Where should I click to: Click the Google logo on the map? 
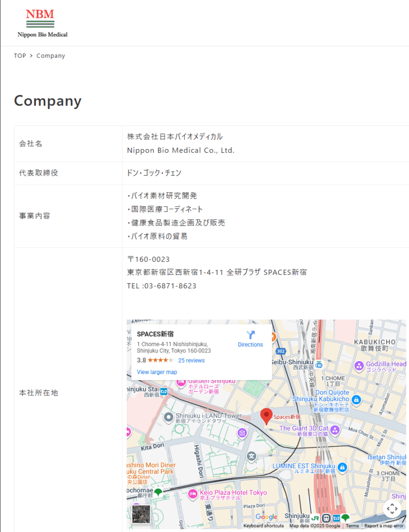tap(266, 517)
